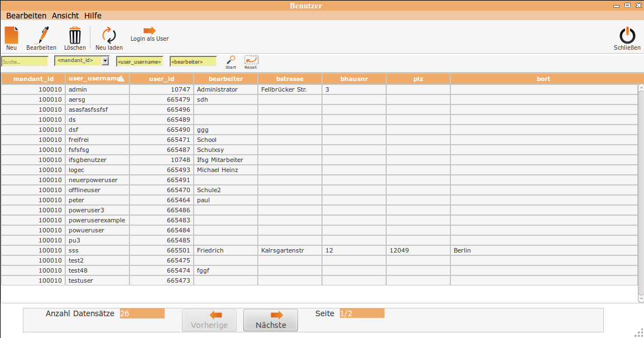
Task: Open the mandant_id dropdown filter
Action: click(105, 60)
